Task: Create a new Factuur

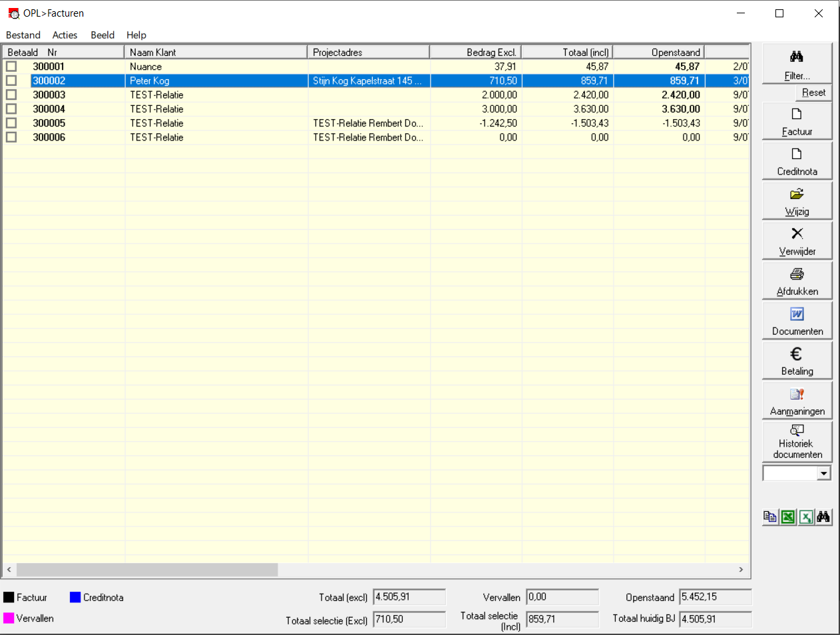Action: tap(797, 121)
